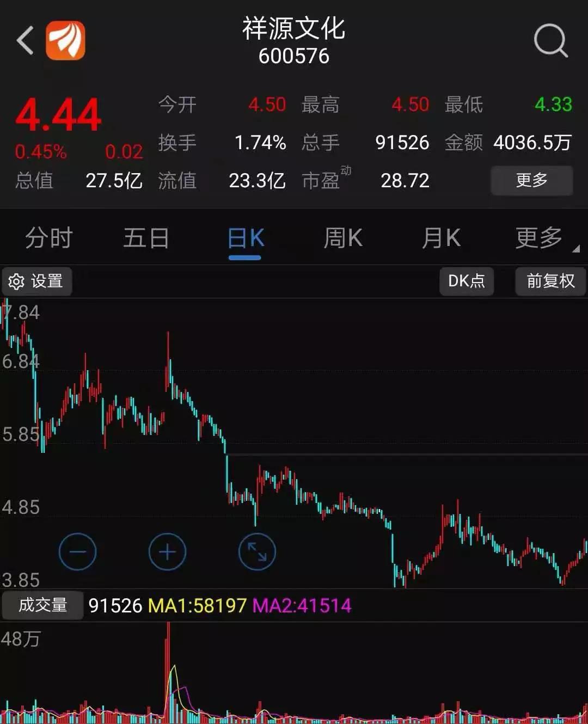Viewport: 588px width, 724px height.
Task: Switch to the 周K tab
Action: click(343, 238)
